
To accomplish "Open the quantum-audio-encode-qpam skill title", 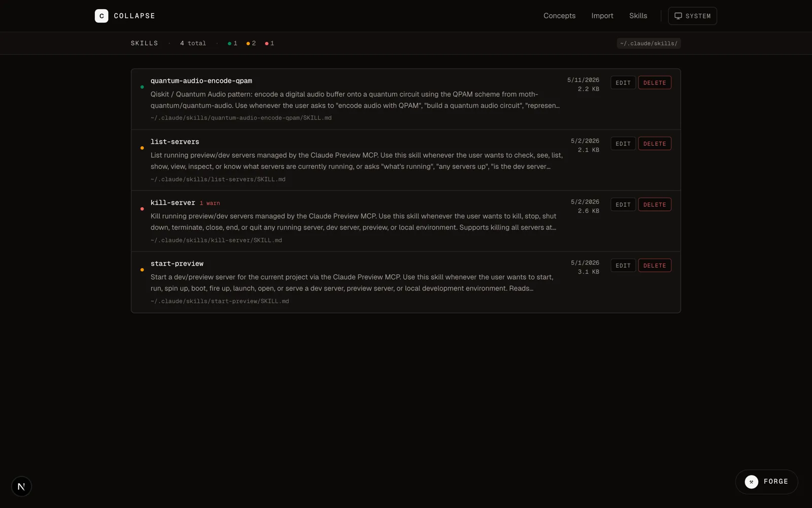I will [201, 81].
